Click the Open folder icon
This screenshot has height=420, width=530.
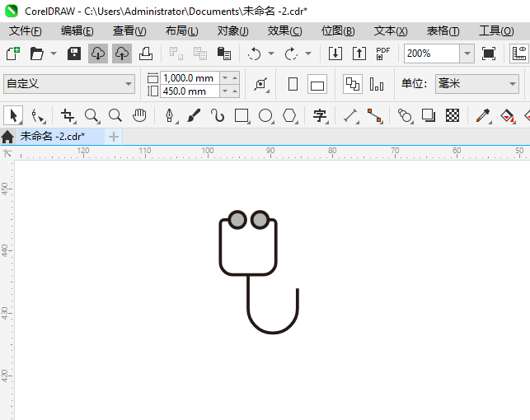pos(36,54)
